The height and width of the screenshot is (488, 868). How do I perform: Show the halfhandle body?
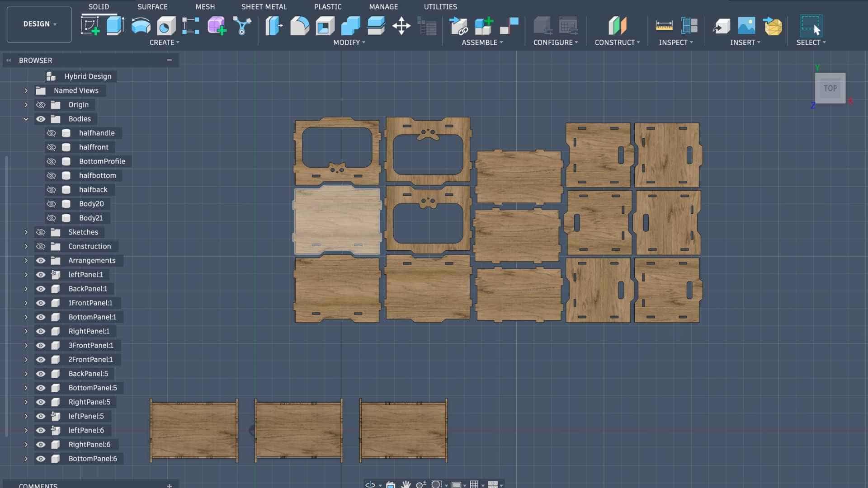pyautogui.click(x=52, y=133)
